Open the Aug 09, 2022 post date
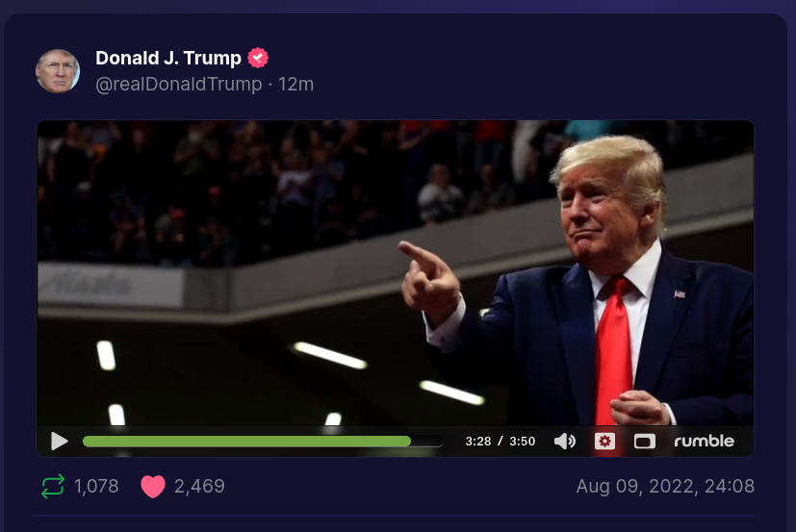Image resolution: width=796 pixels, height=532 pixels. pos(665,487)
